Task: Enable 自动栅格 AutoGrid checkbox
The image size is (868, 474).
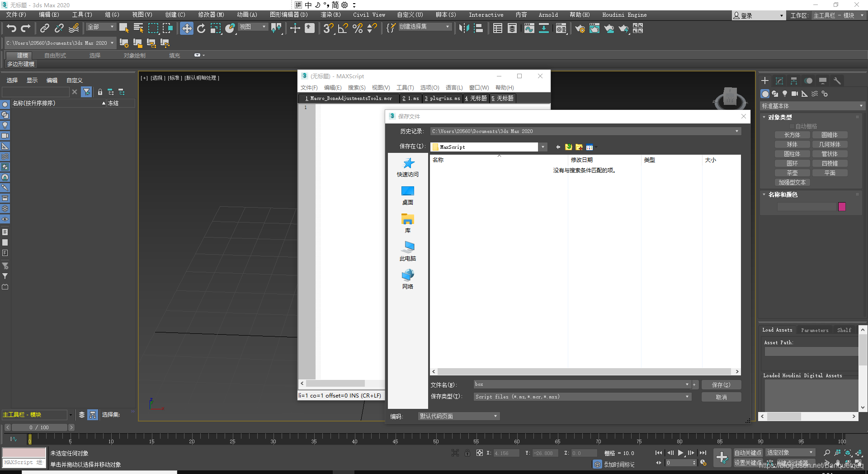Action: coord(792,126)
